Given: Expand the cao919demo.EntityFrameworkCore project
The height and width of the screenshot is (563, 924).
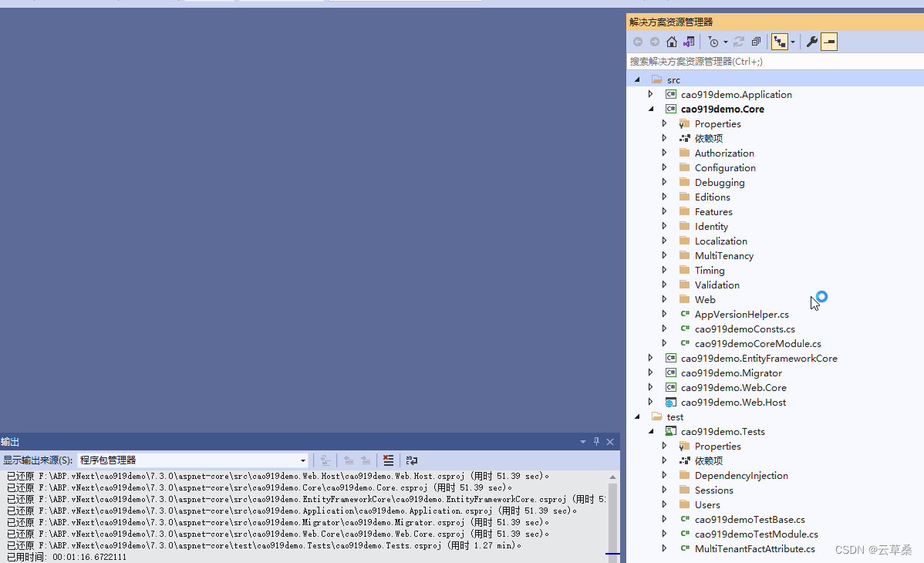Looking at the screenshot, I should click(650, 358).
